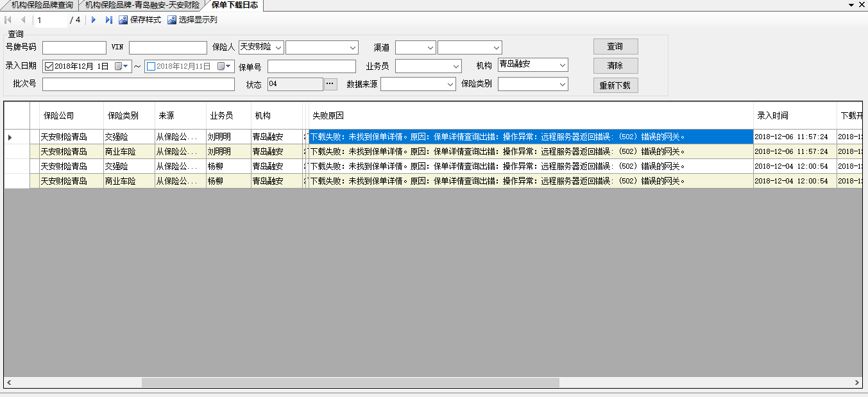Enable the end date 2018年12月11日 checkbox
The width and height of the screenshot is (868, 397).
click(151, 66)
